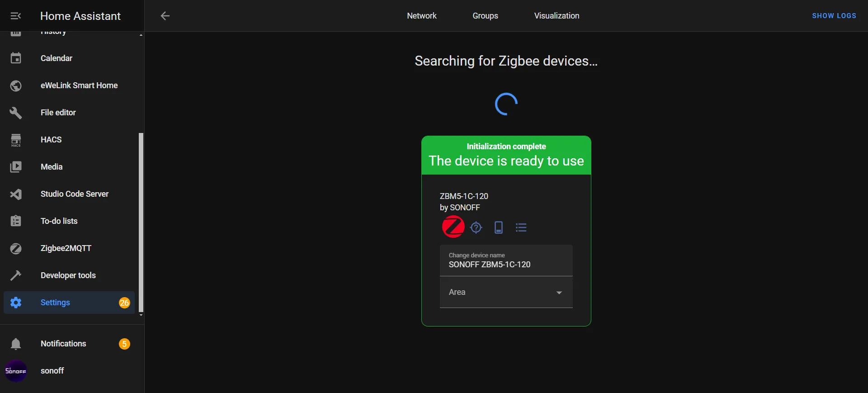Click the To-do lists clipboard icon
Image resolution: width=868 pixels, height=393 pixels.
tap(16, 221)
